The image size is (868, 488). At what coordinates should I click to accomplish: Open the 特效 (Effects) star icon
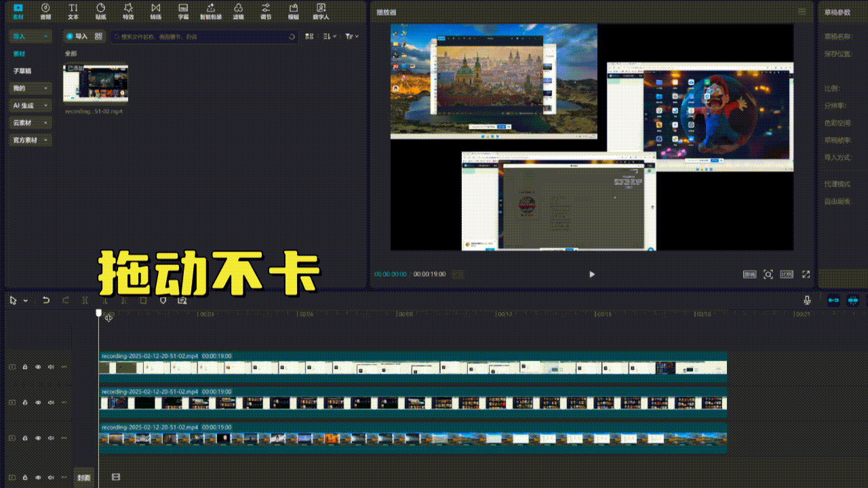tap(128, 11)
